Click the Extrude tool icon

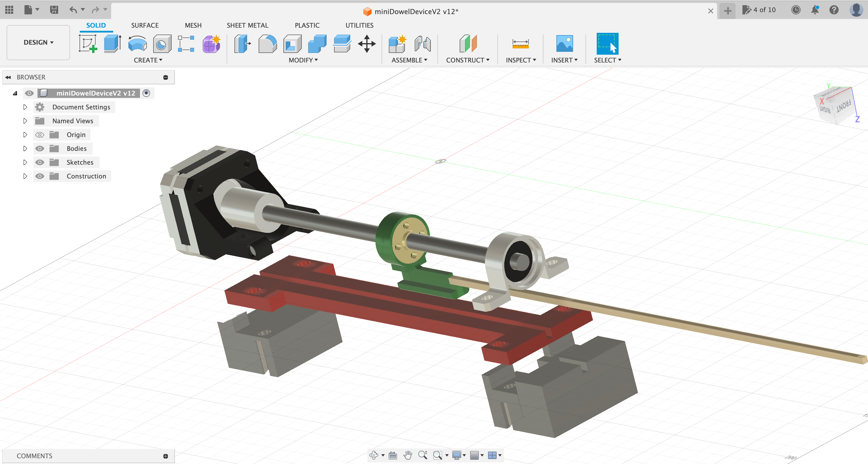click(x=113, y=44)
